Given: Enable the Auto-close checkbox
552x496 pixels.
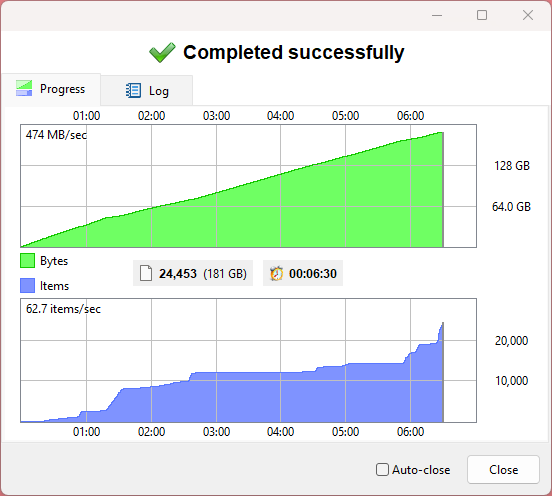Looking at the screenshot, I should [382, 470].
